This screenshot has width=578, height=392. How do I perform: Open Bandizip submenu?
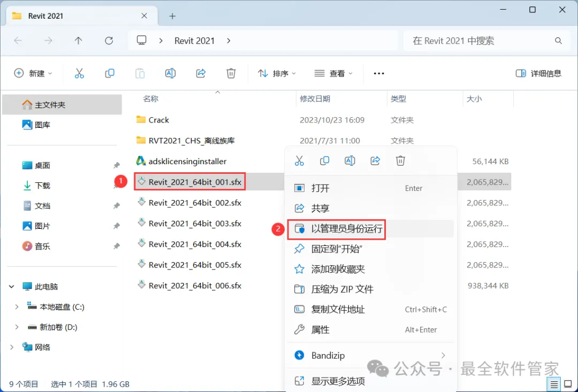[370, 356]
